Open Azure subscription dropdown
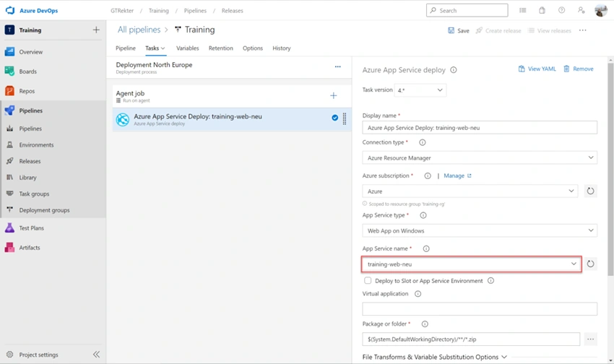 pos(470,191)
